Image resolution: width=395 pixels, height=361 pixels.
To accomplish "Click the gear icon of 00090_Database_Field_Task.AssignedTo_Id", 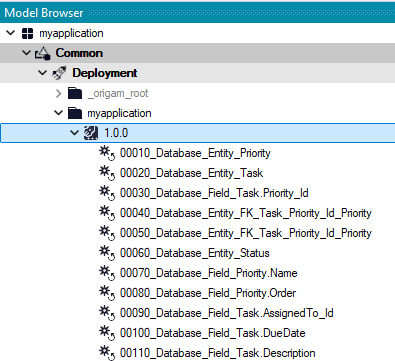I will click(x=107, y=313).
